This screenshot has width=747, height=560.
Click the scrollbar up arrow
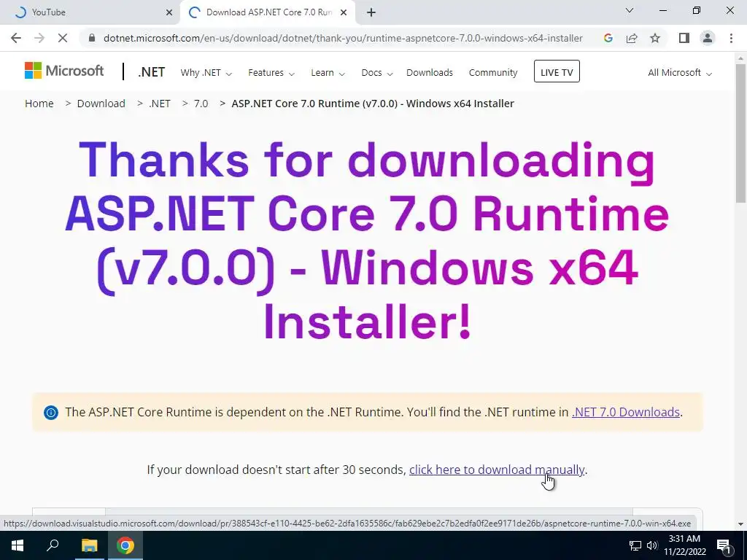point(740,58)
